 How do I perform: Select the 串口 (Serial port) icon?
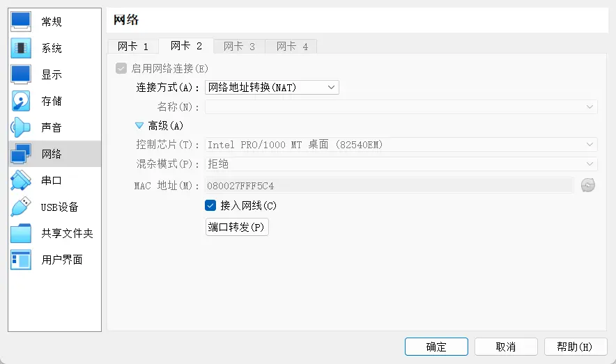(21, 180)
